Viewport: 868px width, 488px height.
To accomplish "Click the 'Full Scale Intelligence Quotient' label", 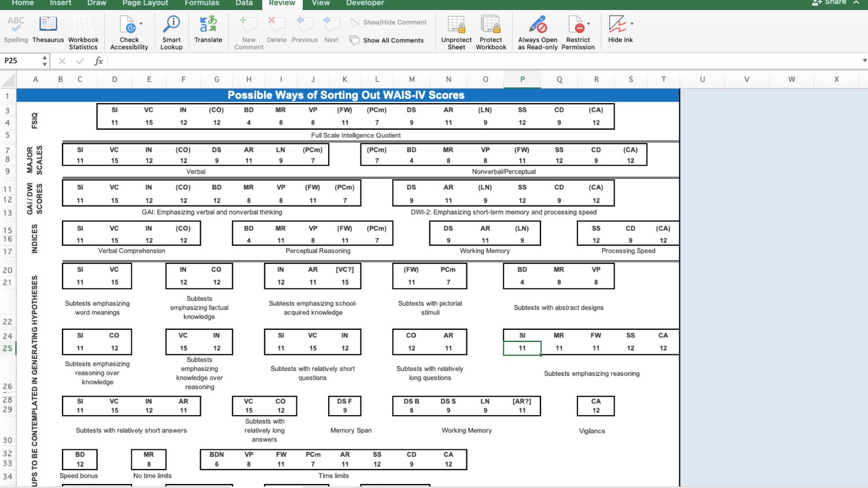I will point(356,135).
